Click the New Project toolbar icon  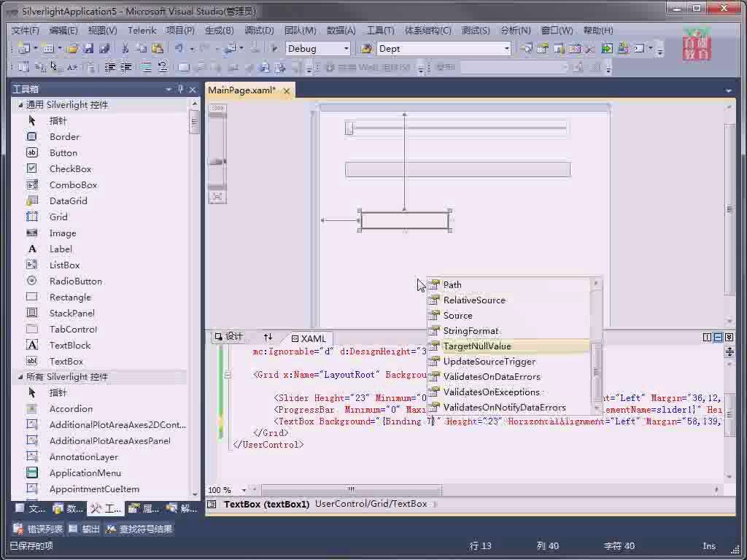pyautogui.click(x=23, y=48)
